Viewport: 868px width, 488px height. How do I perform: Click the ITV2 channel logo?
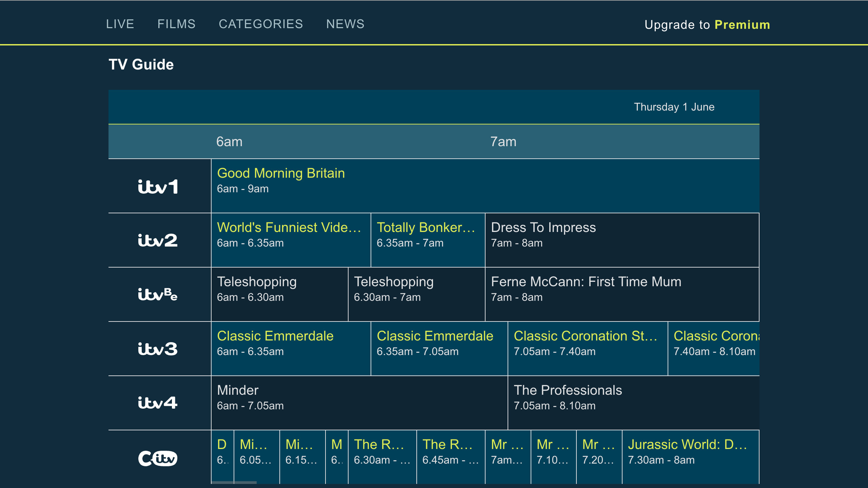[158, 240]
